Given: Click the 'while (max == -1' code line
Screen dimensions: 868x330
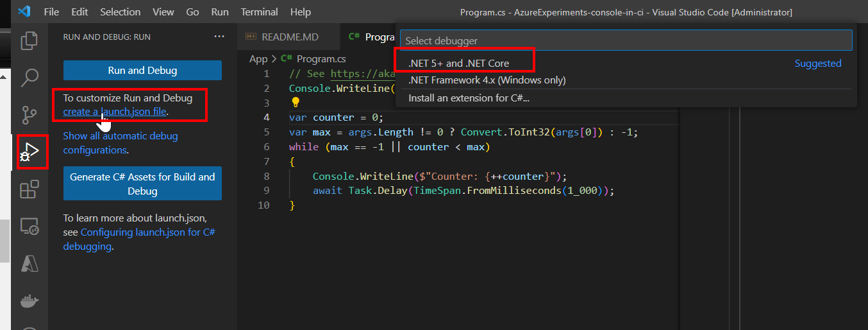Looking at the screenshot, I should pos(389,147).
